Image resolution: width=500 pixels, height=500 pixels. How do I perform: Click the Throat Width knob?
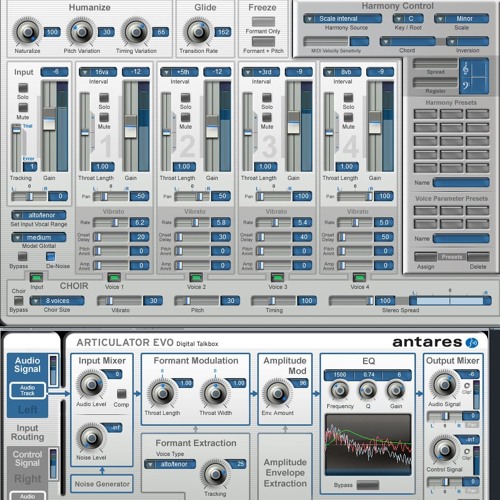pyautogui.click(x=215, y=393)
